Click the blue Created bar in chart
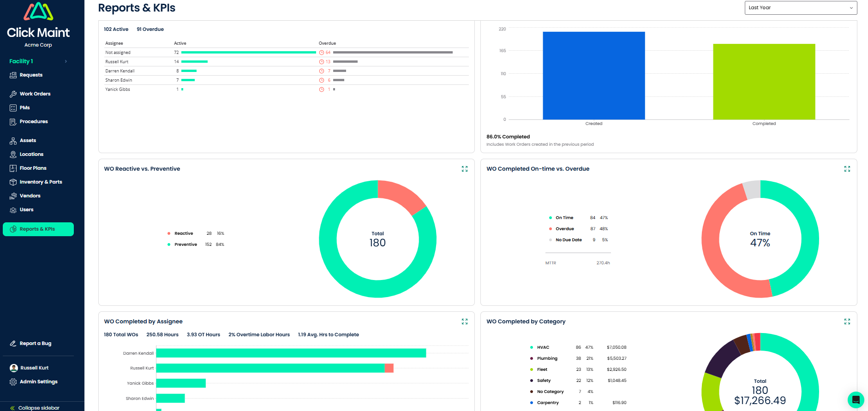The image size is (868, 411). [x=593, y=76]
